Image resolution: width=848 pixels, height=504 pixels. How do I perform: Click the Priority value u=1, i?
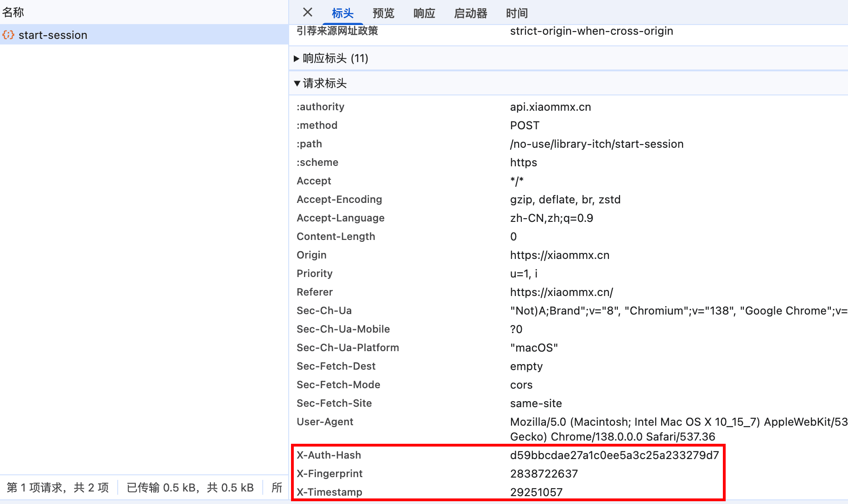pos(524,274)
